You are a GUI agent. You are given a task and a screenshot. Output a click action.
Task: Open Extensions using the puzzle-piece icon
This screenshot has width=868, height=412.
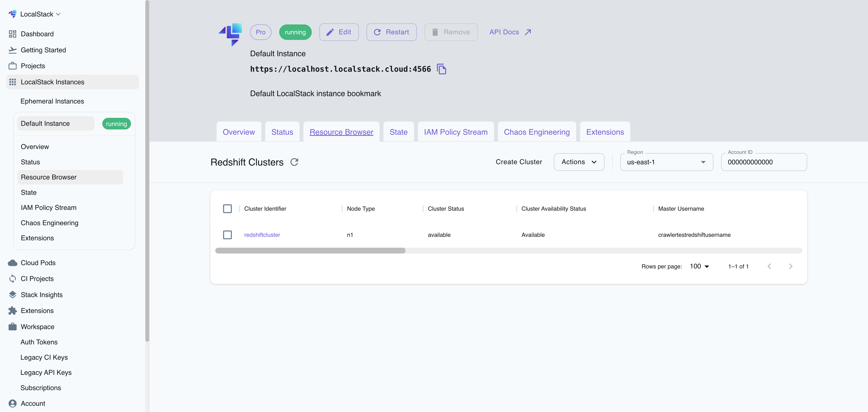12,310
